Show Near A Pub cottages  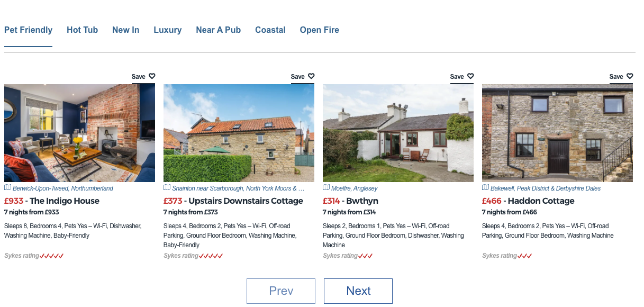[x=218, y=30]
